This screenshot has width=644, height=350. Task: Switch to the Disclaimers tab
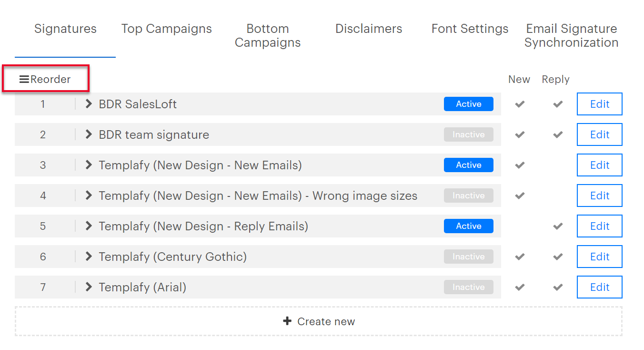[369, 29]
